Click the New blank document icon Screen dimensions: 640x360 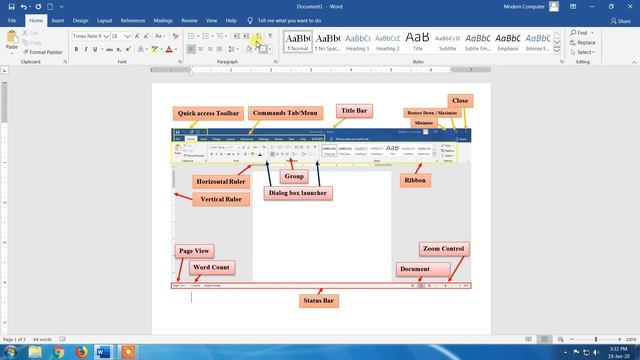click(50, 7)
